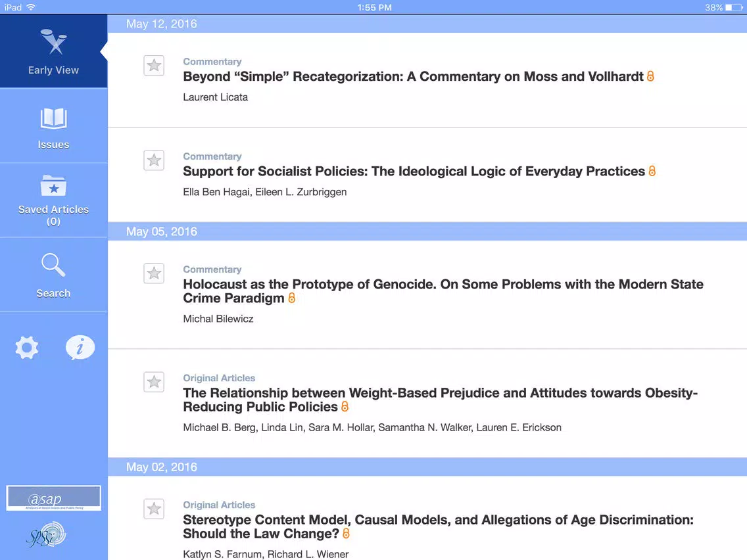Star the Holocaust as Prototype article
This screenshot has width=747, height=560.
coord(154,273)
